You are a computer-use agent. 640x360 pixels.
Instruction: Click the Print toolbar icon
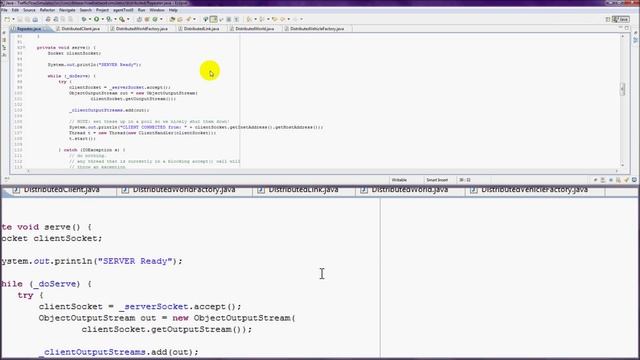tap(36, 19)
